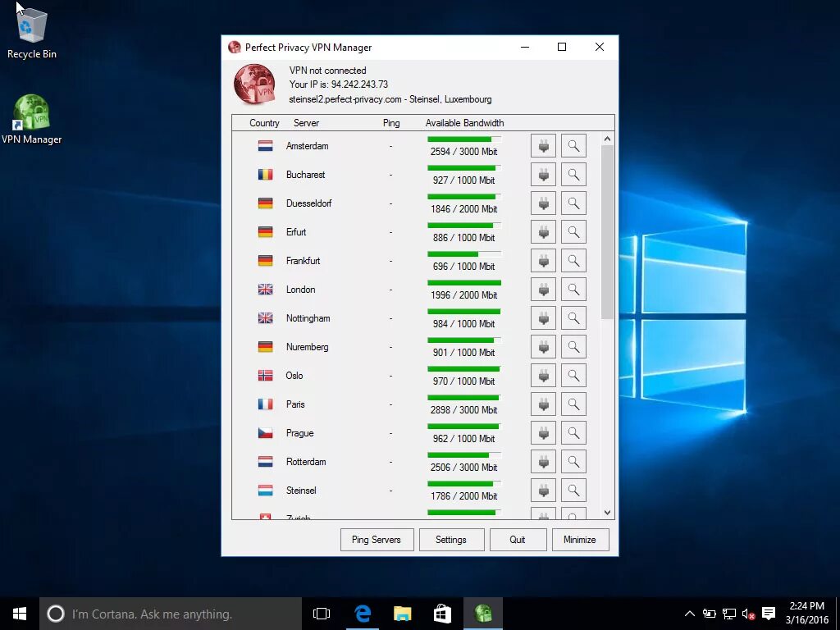Open the Settings button
This screenshot has height=630, width=840.
click(451, 540)
